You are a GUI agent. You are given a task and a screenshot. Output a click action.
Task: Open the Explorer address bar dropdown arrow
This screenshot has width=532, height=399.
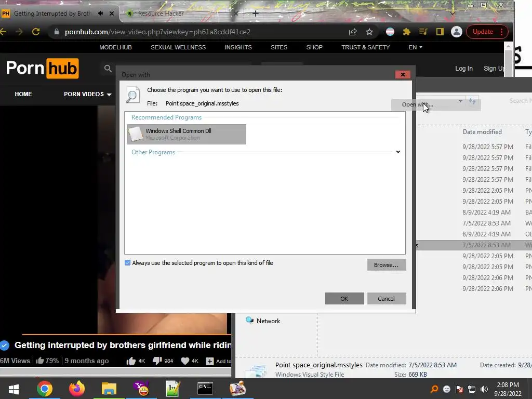(460, 101)
